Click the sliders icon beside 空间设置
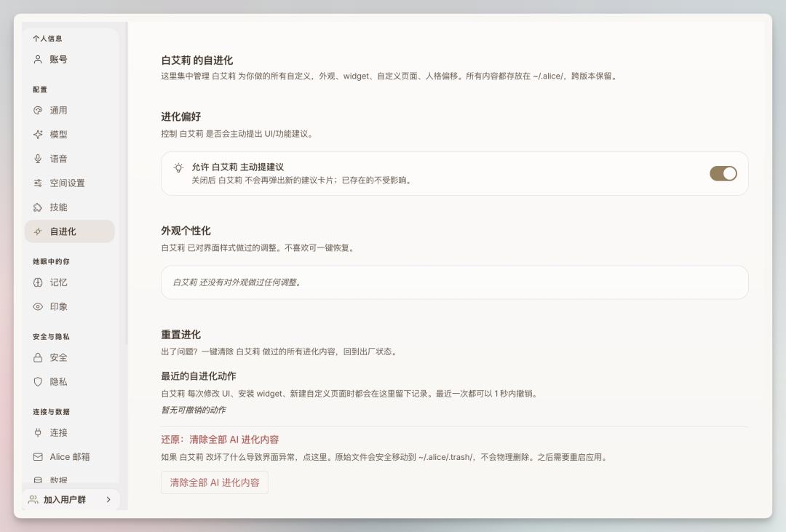Screen dimensions: 786x532 point(38,183)
